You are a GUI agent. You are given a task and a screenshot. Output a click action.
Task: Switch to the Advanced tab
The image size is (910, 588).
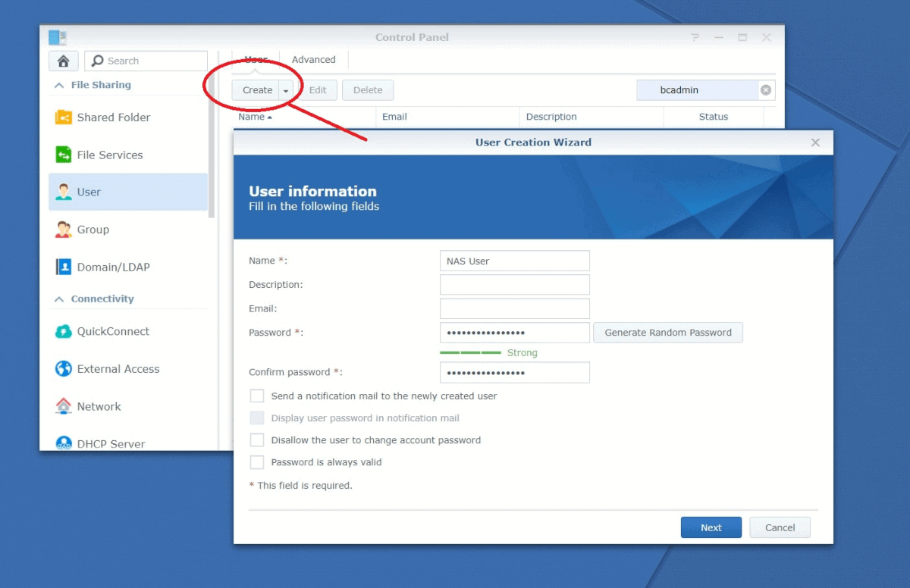[313, 60]
